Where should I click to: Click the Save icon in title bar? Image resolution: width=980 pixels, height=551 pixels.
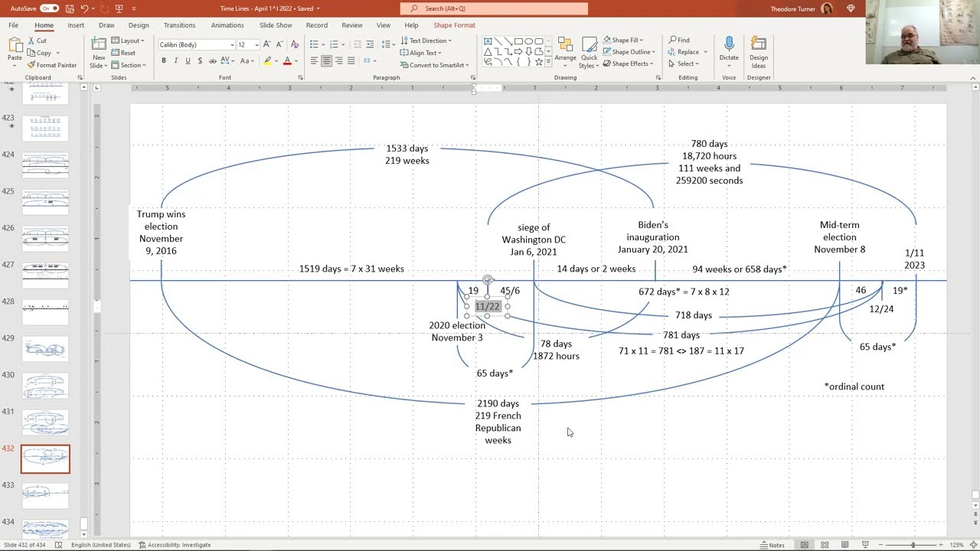69,8
